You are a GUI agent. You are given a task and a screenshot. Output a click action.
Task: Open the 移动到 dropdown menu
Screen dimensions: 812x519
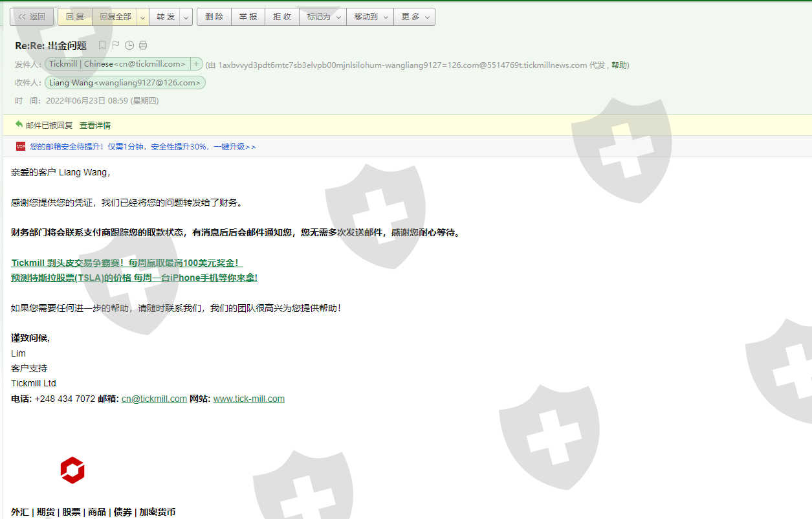pyautogui.click(x=370, y=17)
